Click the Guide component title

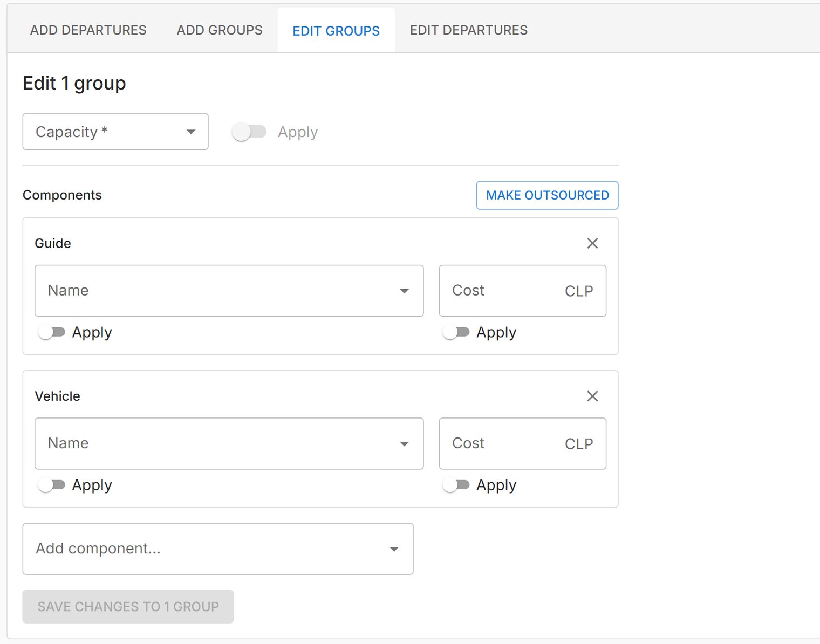click(53, 243)
